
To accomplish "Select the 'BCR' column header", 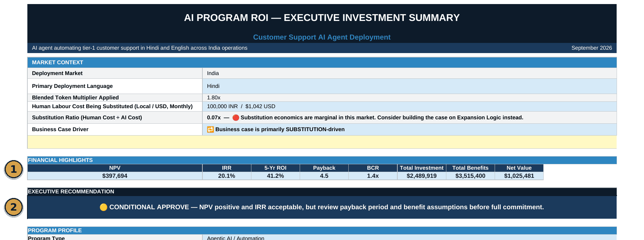I will [x=373, y=168].
